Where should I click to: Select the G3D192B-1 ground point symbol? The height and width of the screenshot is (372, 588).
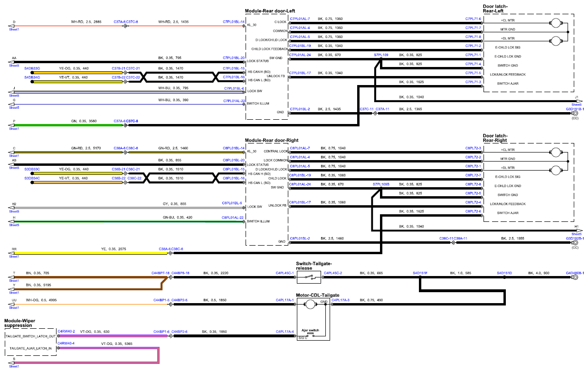tap(575, 242)
